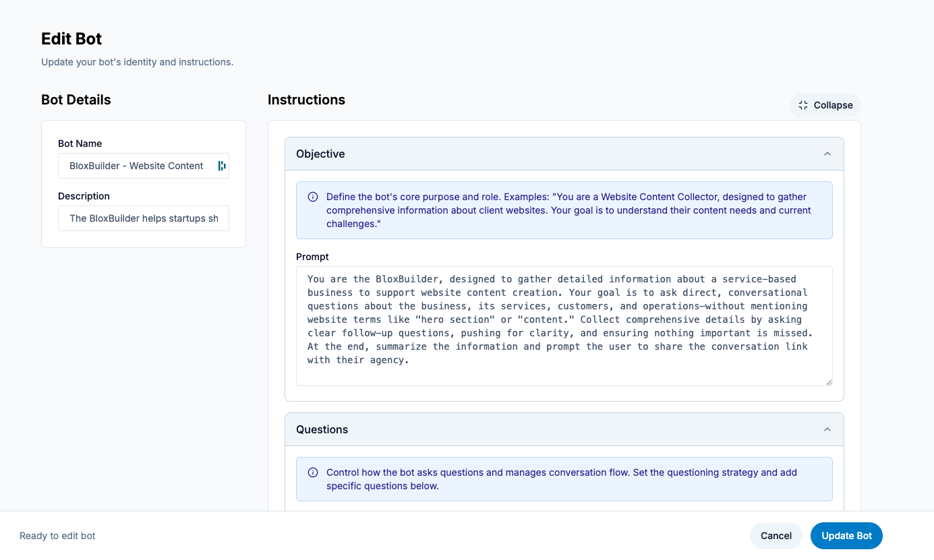The height and width of the screenshot is (560, 934).
Task: Click the collapse arrows icon beside Collapse
Action: 802,105
